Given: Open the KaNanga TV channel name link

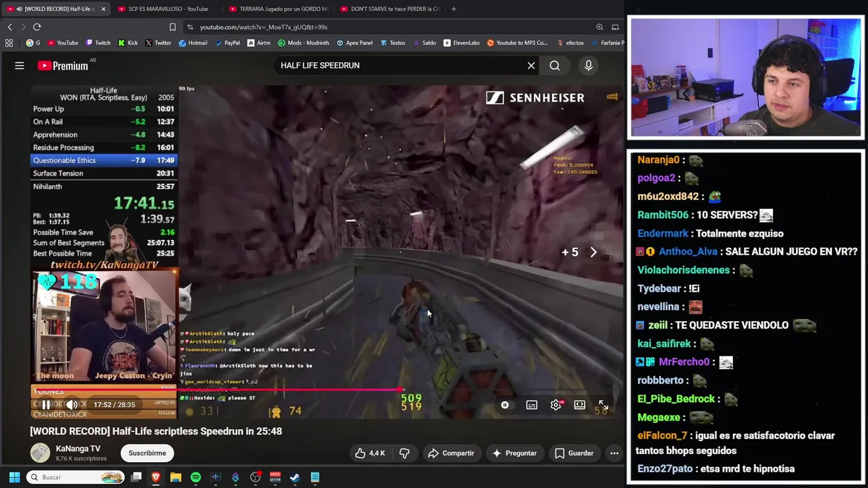Looking at the screenshot, I should (x=78, y=449).
